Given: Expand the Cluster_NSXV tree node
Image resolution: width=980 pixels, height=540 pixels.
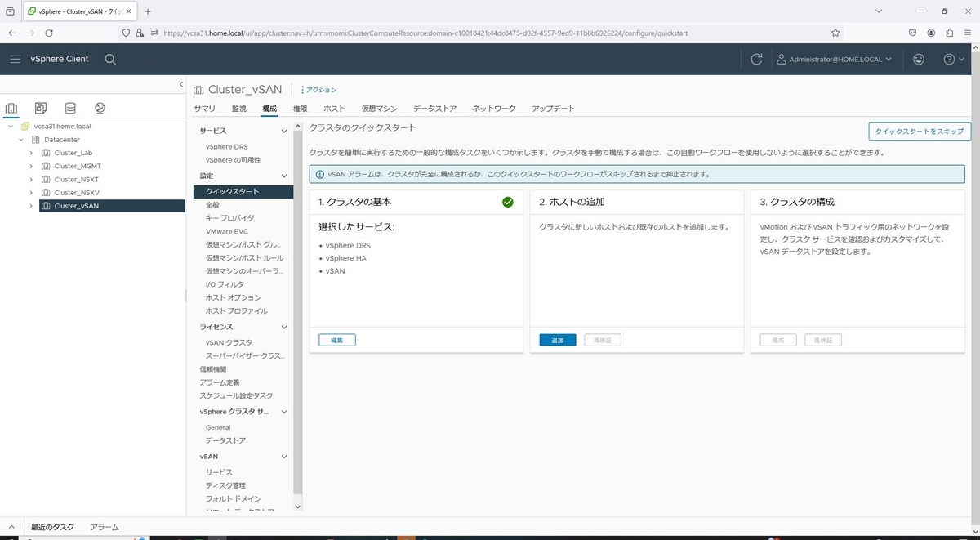Looking at the screenshot, I should [x=31, y=192].
